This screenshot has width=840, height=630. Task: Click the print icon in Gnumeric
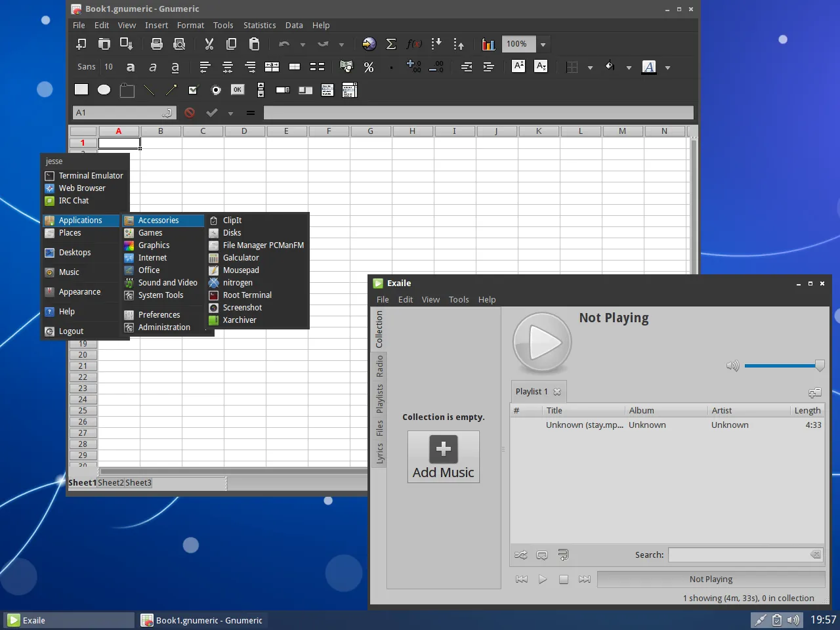pyautogui.click(x=157, y=44)
